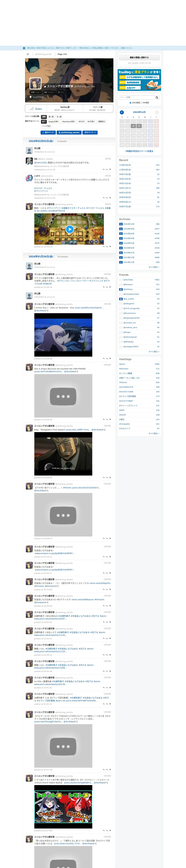This screenshot has height=868, width=186.
Task: Open the いのり user avatar
Action: point(29,178)
